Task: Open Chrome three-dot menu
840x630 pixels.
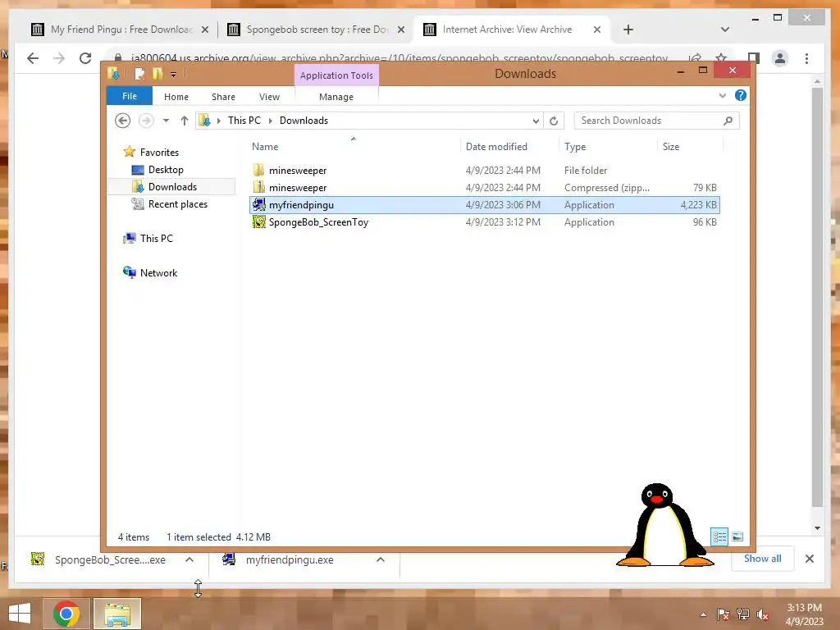Action: tap(807, 58)
